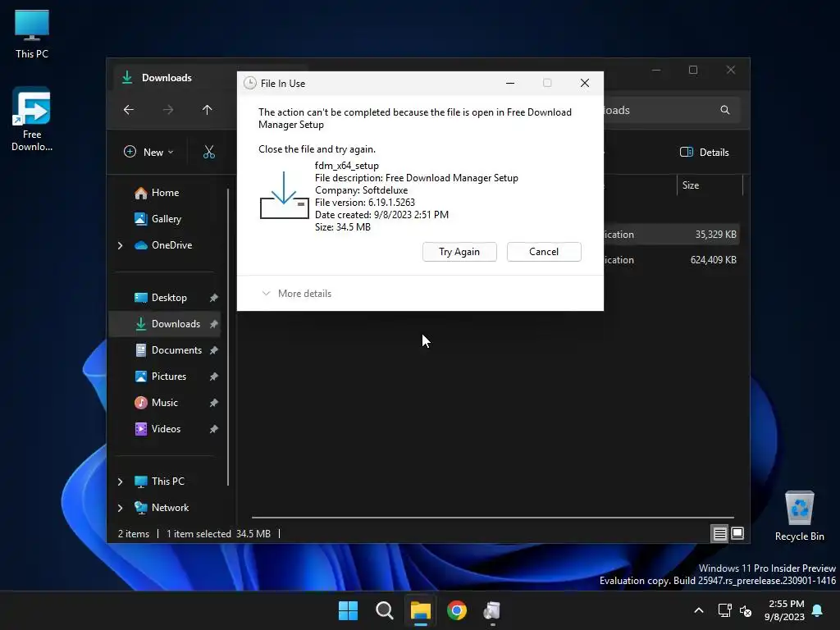Screen dimensions: 840x630
Task: Expand the Network tree node
Action: tap(120, 508)
